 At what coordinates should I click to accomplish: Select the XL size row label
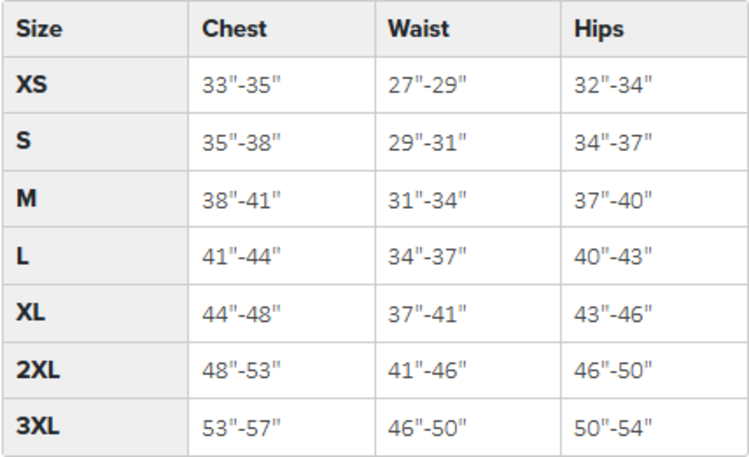(31, 313)
